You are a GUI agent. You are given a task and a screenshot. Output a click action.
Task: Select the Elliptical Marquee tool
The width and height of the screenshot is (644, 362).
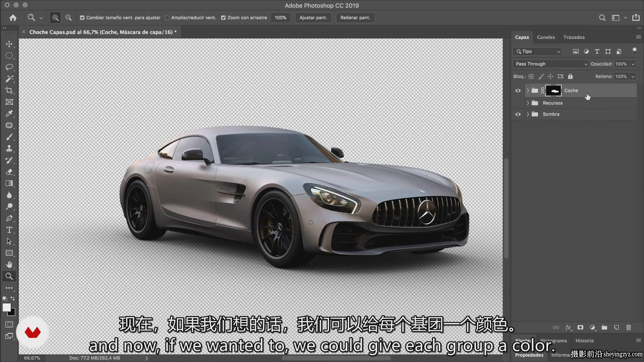click(x=9, y=56)
